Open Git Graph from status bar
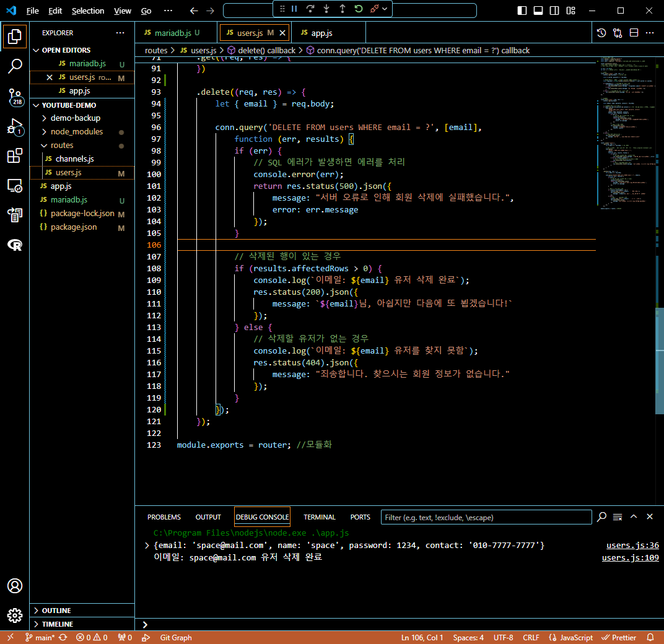 pyautogui.click(x=176, y=638)
